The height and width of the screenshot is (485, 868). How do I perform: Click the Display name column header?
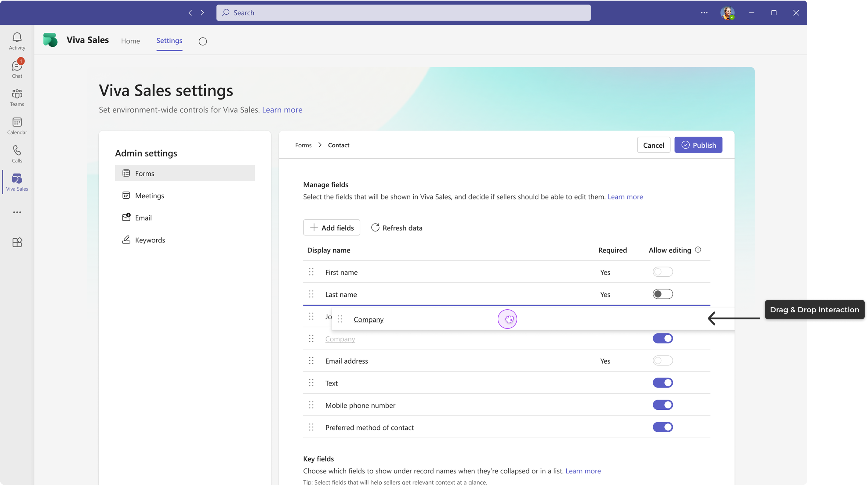[x=329, y=250]
